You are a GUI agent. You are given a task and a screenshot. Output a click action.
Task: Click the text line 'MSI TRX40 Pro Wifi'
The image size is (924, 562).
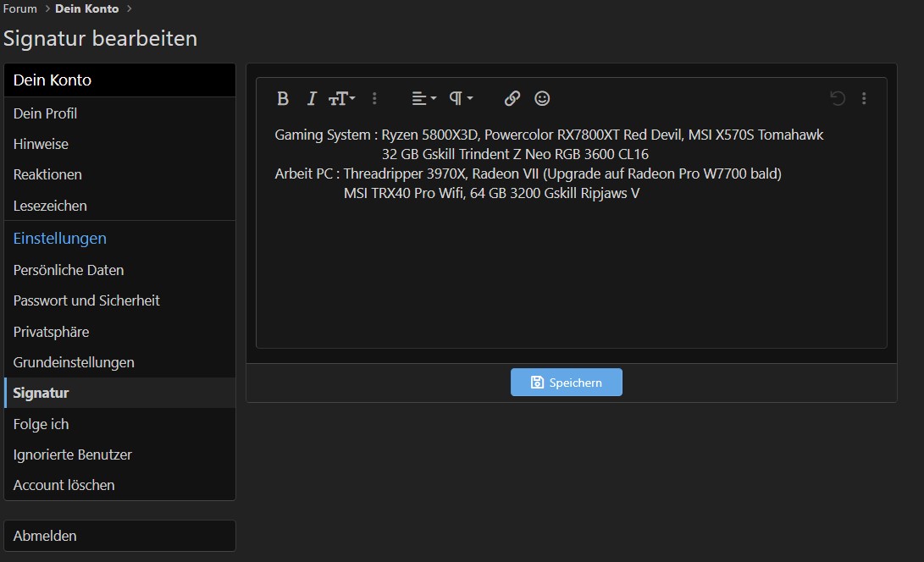tap(491, 193)
